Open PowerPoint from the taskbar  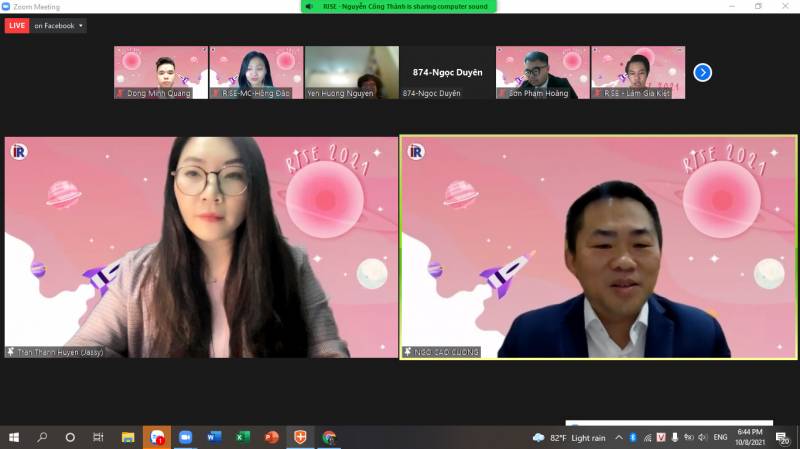click(271, 437)
